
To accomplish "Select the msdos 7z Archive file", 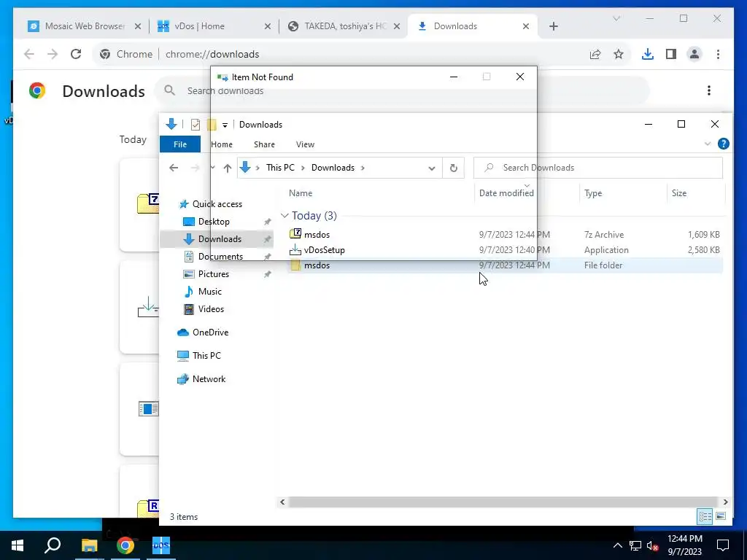I will [x=505, y=234].
